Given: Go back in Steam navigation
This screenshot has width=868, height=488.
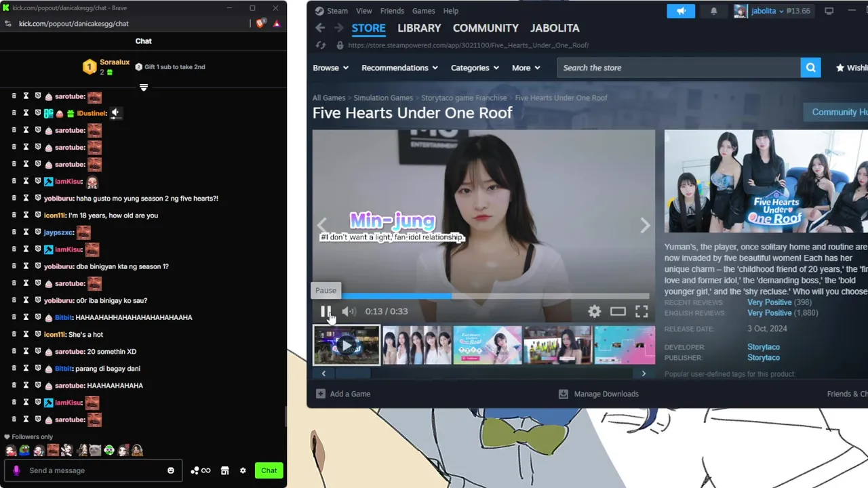Looking at the screenshot, I should (x=320, y=28).
